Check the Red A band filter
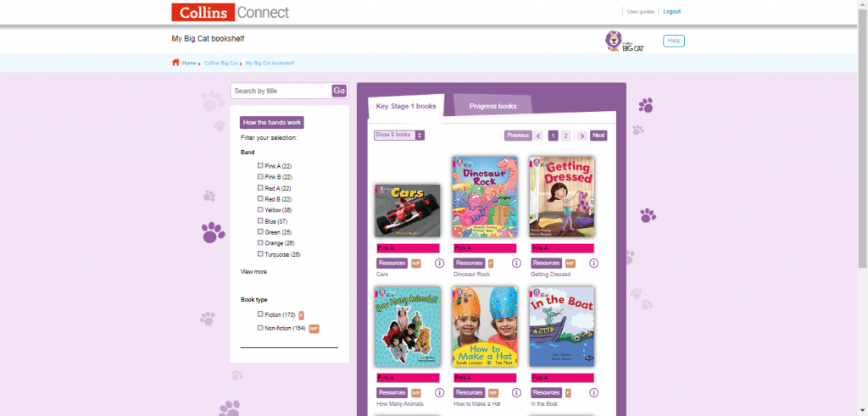 click(260, 187)
